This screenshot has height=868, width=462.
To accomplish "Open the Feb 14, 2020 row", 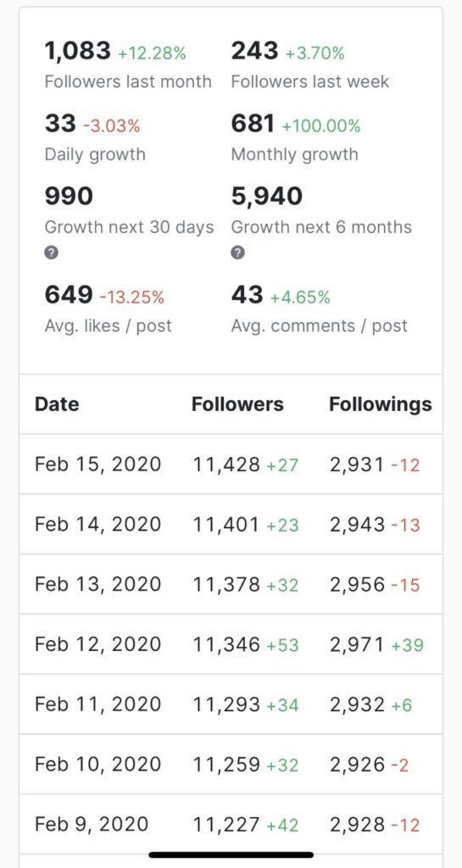I will click(231, 524).
